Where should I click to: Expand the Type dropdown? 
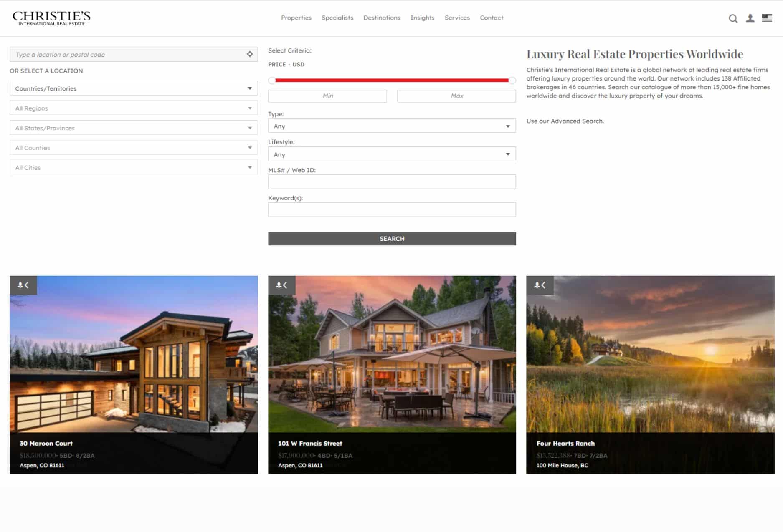coord(392,126)
